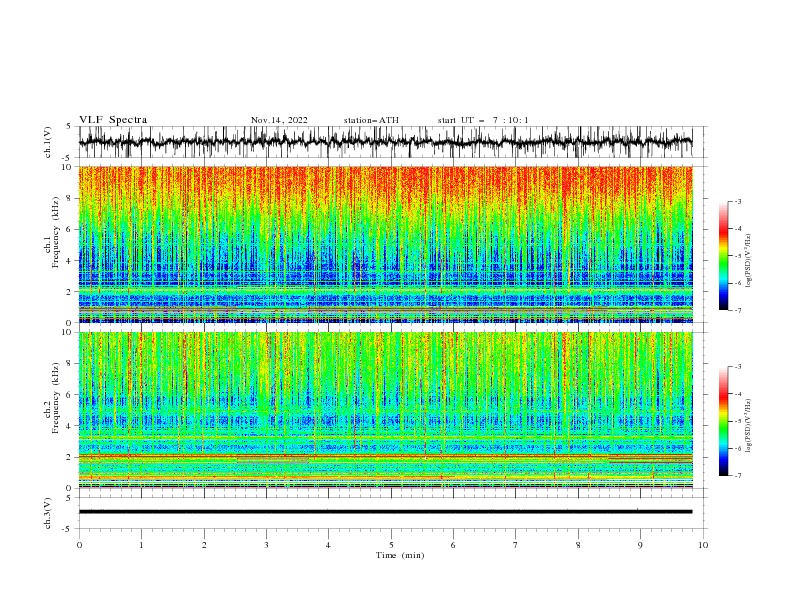Screen dimensions: 792x612
Task: Select the "start UT = 7 :10: 1" text
Action: coord(483,120)
